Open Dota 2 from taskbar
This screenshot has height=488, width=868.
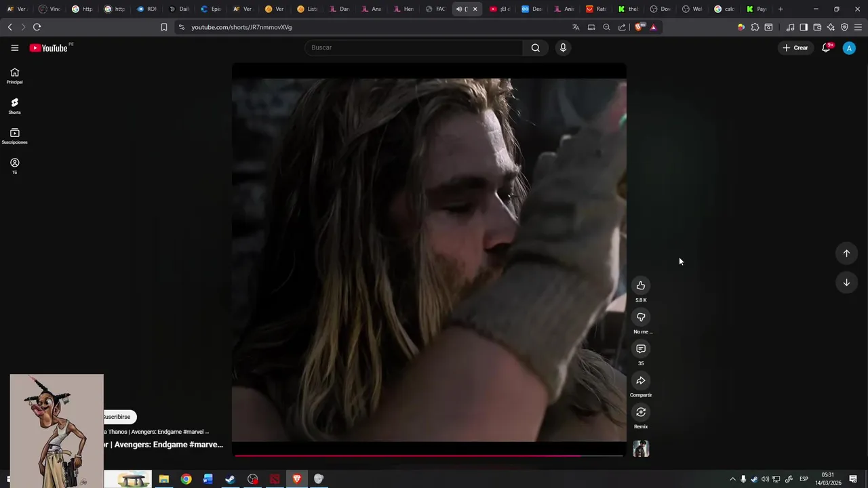click(x=275, y=479)
